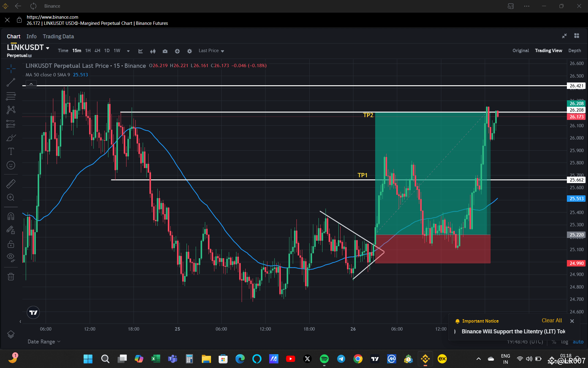
Task: Open the Windows Start menu
Action: 88,359
